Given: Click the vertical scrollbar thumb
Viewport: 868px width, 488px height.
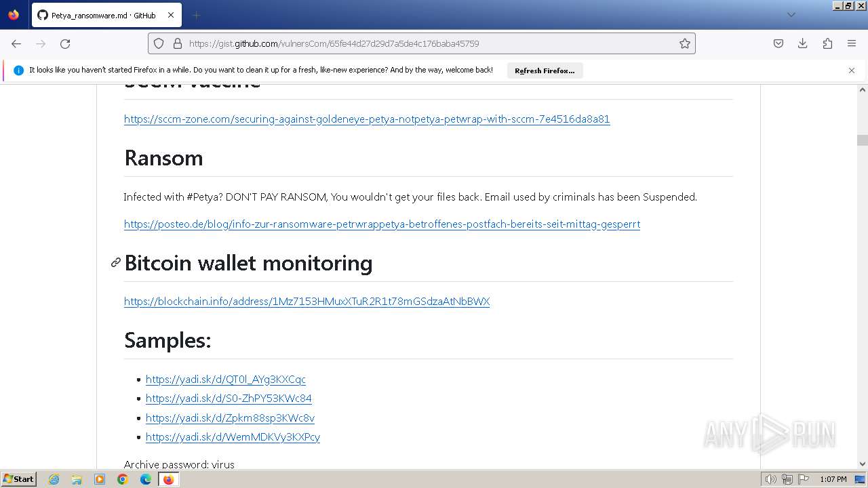Looking at the screenshot, I should [x=863, y=140].
